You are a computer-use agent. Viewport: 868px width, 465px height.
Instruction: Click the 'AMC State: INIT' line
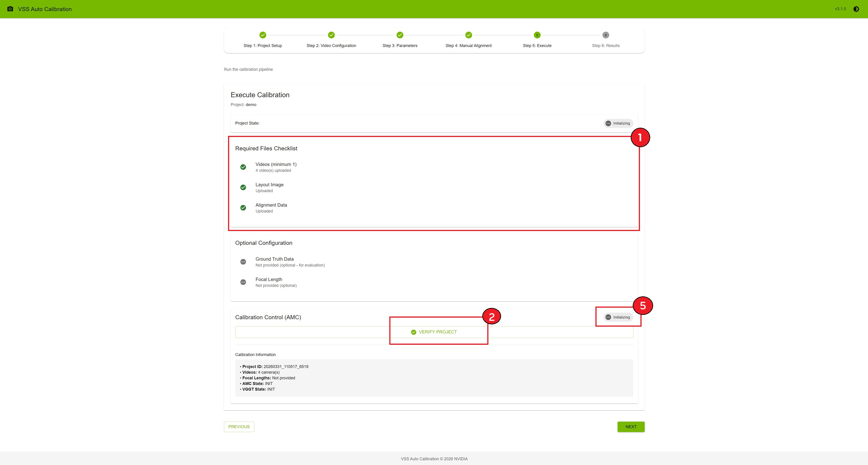256,384
